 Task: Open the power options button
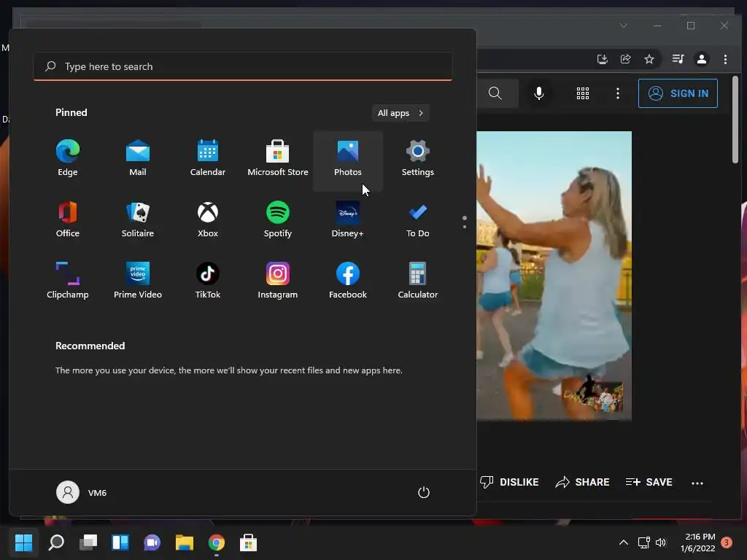[x=424, y=492]
